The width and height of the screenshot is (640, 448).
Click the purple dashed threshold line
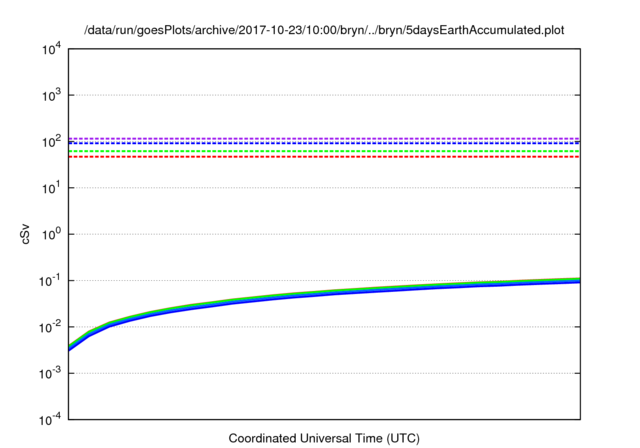(x=324, y=139)
